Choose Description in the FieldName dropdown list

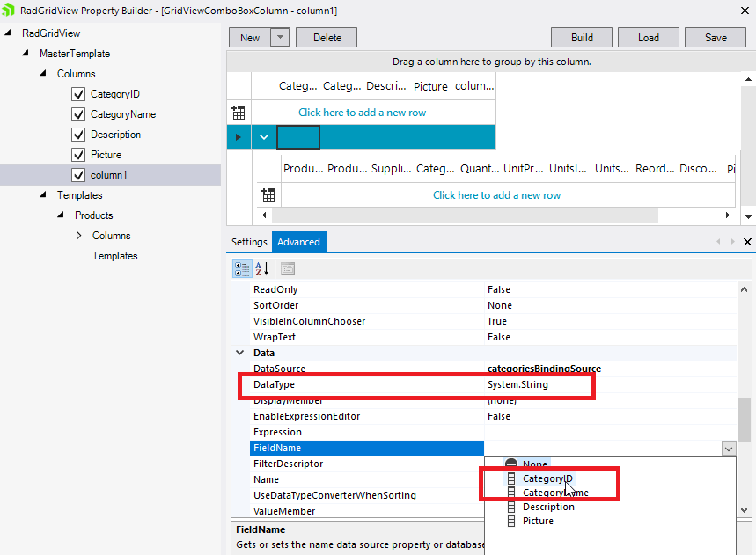coord(548,507)
